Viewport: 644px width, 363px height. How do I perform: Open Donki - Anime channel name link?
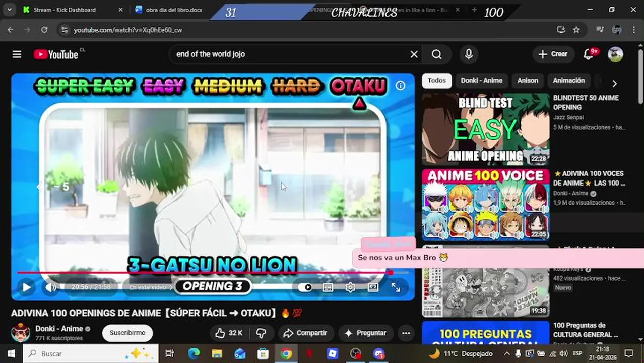(59, 329)
